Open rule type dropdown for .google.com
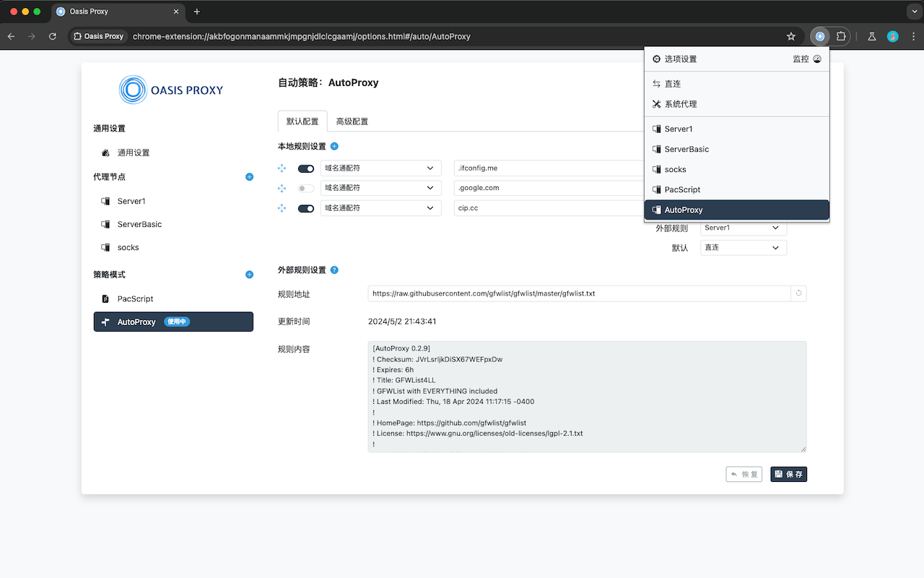924x578 pixels. click(380, 188)
